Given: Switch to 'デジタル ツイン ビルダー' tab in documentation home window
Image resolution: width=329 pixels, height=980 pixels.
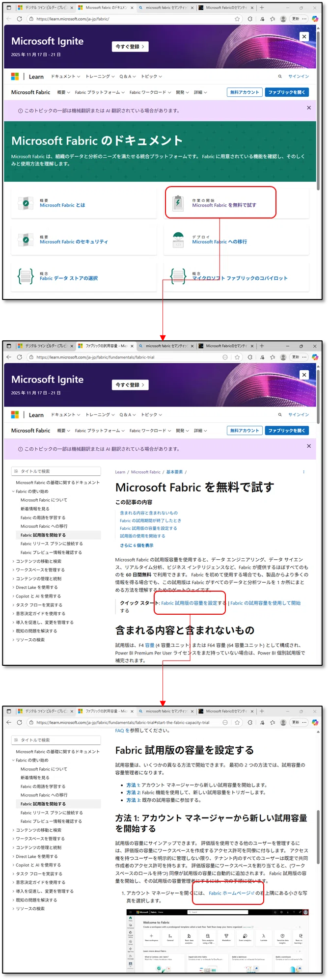Looking at the screenshot, I should click(45, 8).
